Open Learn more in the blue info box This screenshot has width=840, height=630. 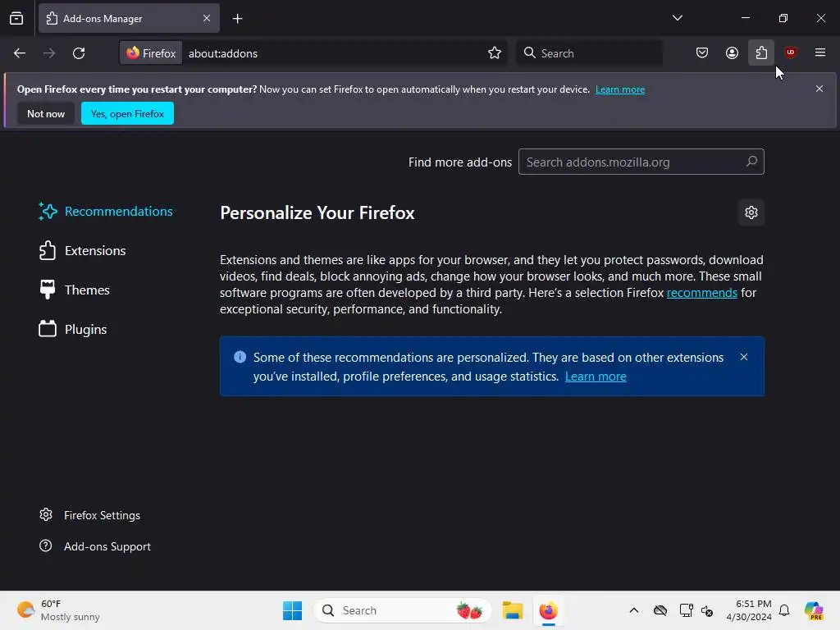pos(596,377)
